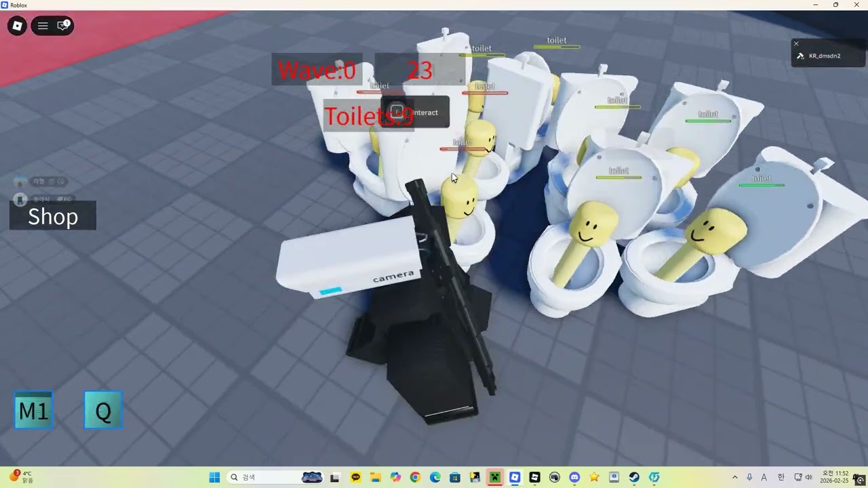
Task: Open File Explorer from the taskbar
Action: (x=375, y=478)
